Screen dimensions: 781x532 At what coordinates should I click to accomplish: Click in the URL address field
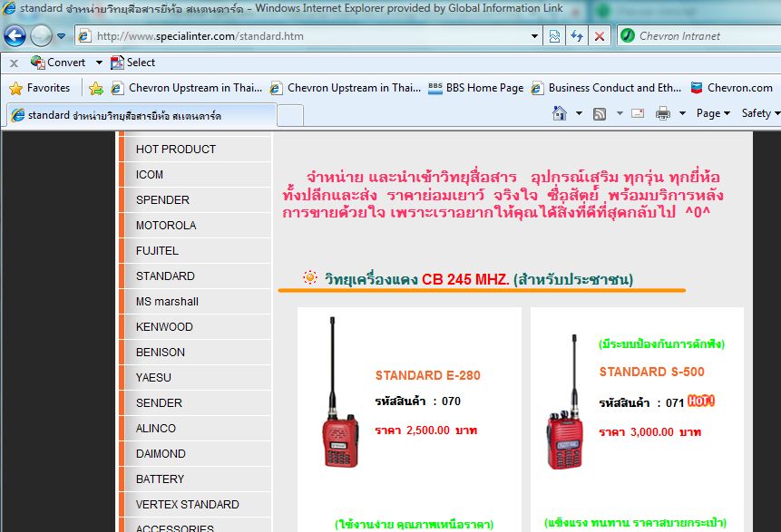coord(308,36)
